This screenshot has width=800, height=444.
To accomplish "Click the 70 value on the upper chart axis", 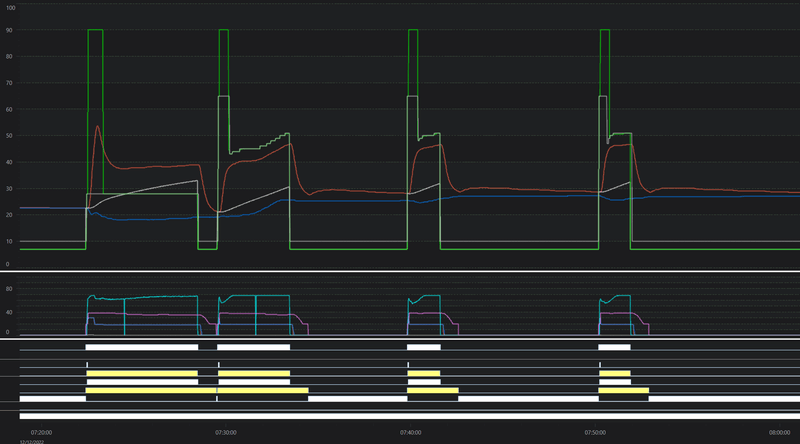I will tap(9, 83).
